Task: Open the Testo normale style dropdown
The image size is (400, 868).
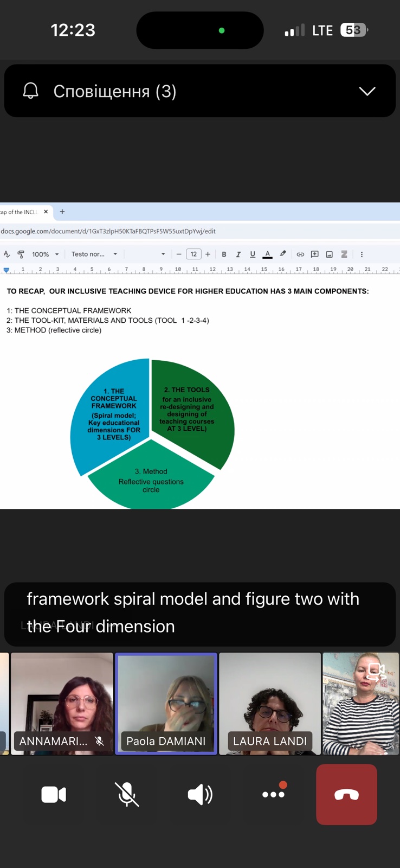Action: tap(94, 254)
